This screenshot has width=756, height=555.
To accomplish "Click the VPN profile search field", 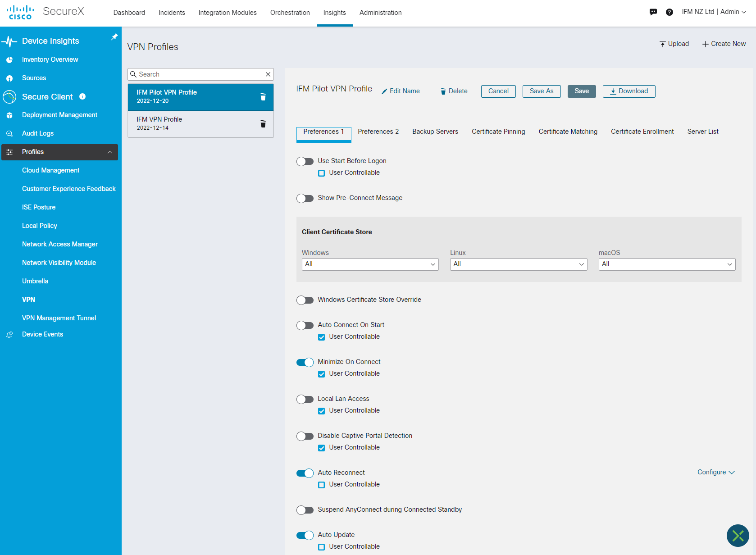I will tap(200, 74).
